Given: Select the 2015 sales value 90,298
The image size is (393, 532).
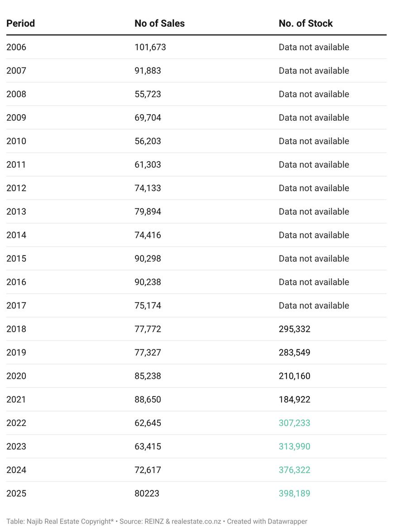Looking at the screenshot, I should coord(148,259).
